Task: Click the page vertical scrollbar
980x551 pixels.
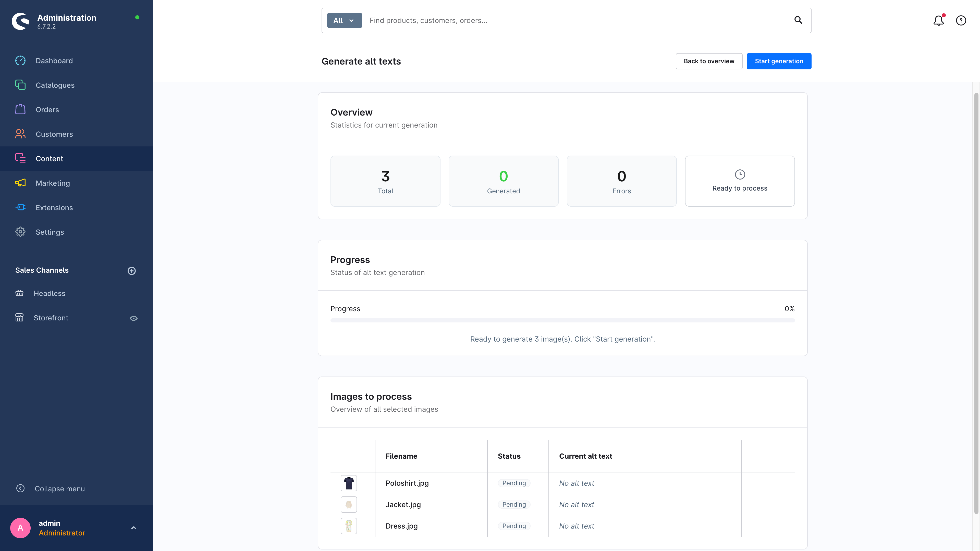Action: [976, 304]
